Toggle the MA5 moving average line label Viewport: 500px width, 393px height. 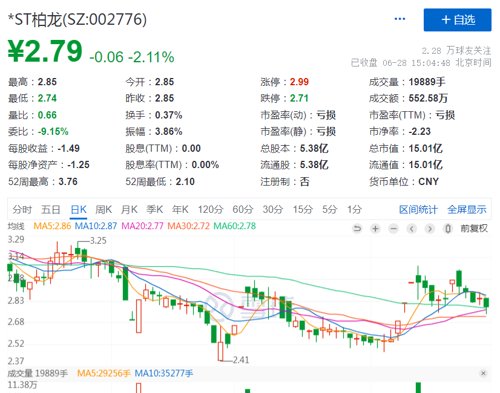(x=52, y=226)
